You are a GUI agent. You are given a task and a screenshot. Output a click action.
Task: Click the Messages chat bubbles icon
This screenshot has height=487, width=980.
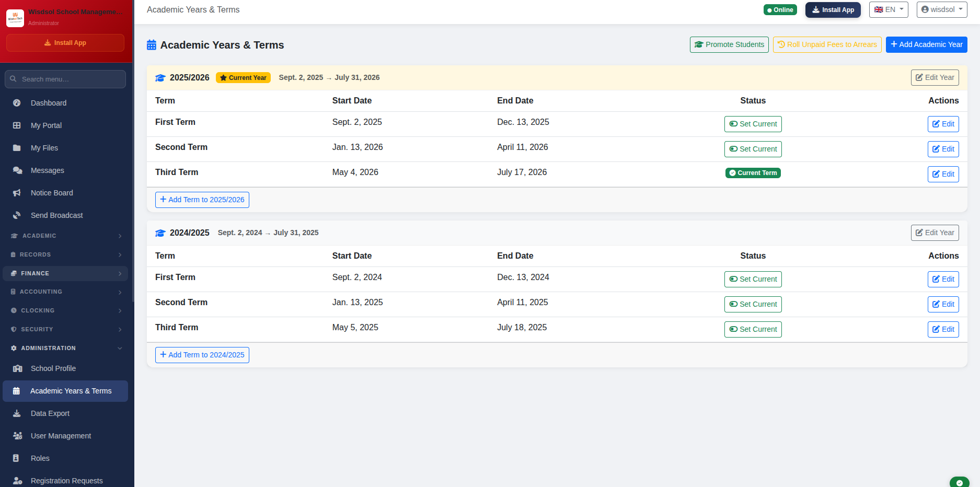(17, 170)
